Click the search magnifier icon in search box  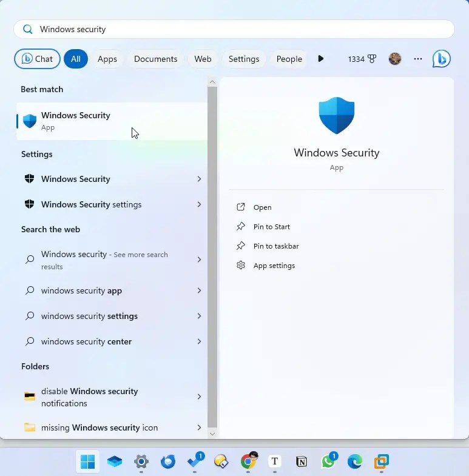(x=28, y=29)
